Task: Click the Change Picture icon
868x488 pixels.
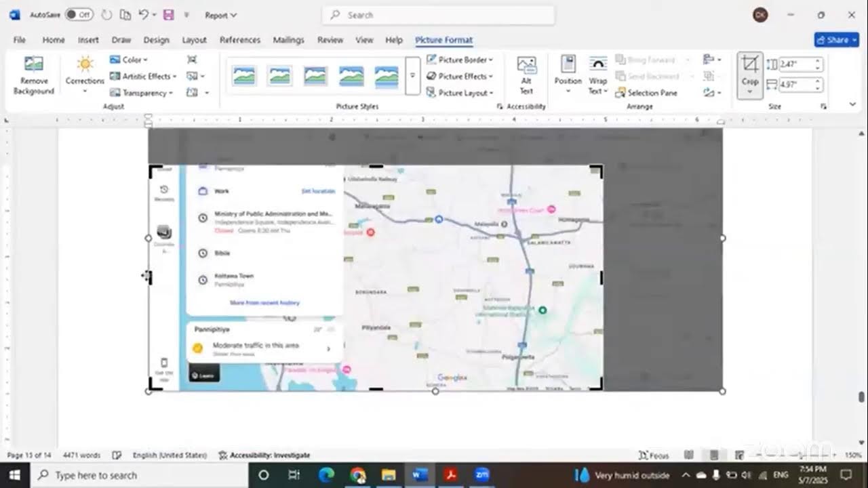Action: point(193,76)
